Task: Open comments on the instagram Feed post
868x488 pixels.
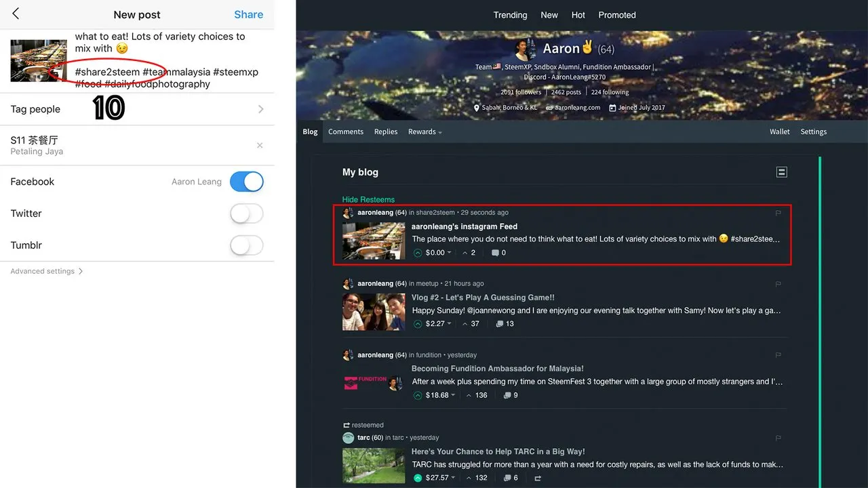Action: (498, 253)
